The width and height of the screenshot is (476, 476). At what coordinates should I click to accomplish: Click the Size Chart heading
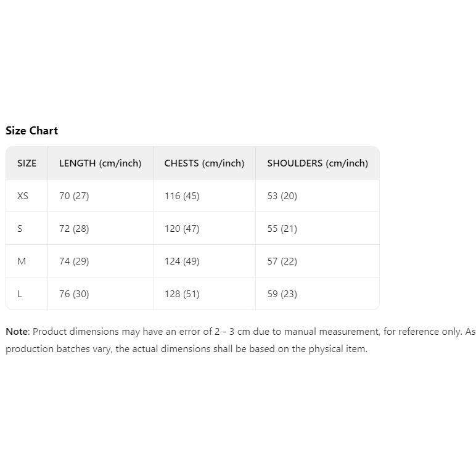31,131
